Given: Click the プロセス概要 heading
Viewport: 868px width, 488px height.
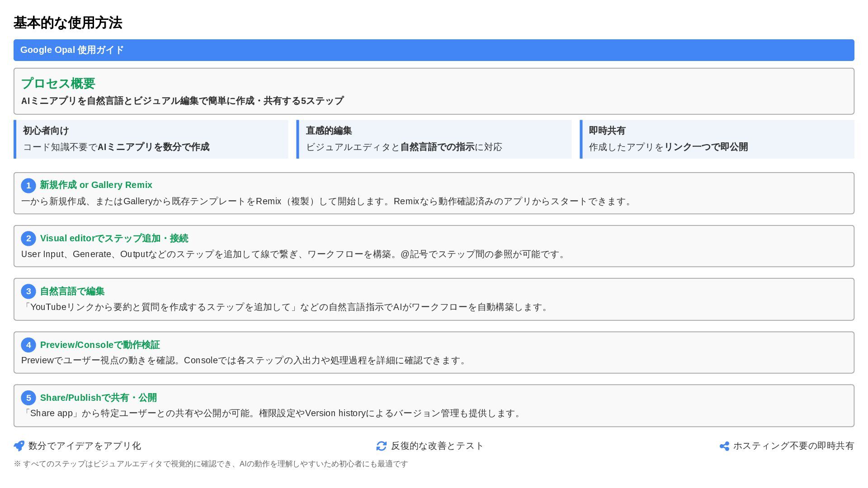Looking at the screenshot, I should pyautogui.click(x=58, y=84).
